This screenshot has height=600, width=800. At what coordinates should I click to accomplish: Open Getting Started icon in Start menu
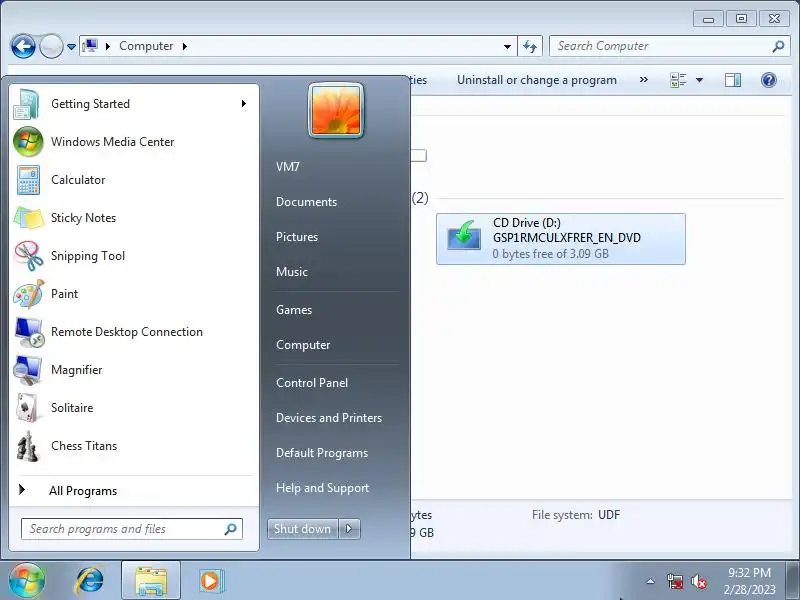pyautogui.click(x=27, y=104)
